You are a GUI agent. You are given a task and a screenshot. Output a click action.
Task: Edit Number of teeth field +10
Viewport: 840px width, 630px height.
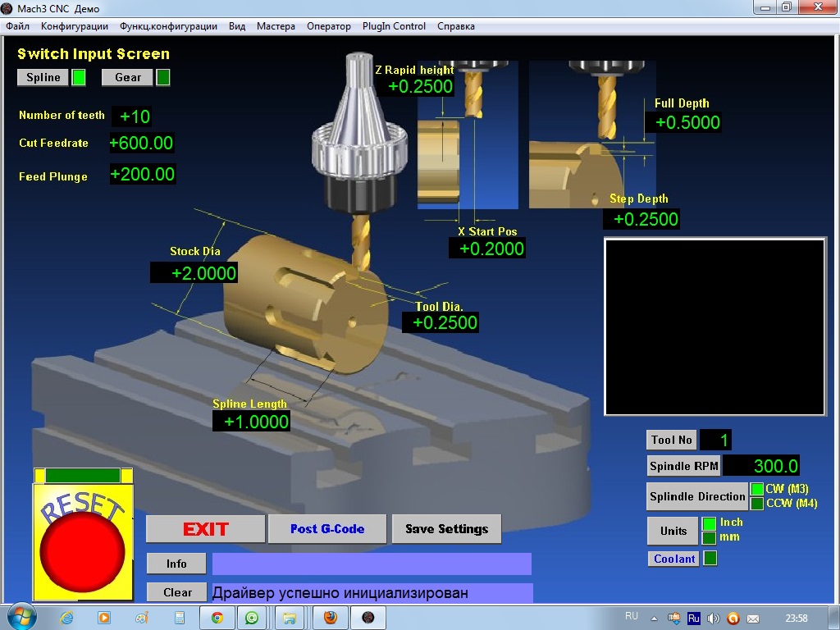(x=132, y=116)
